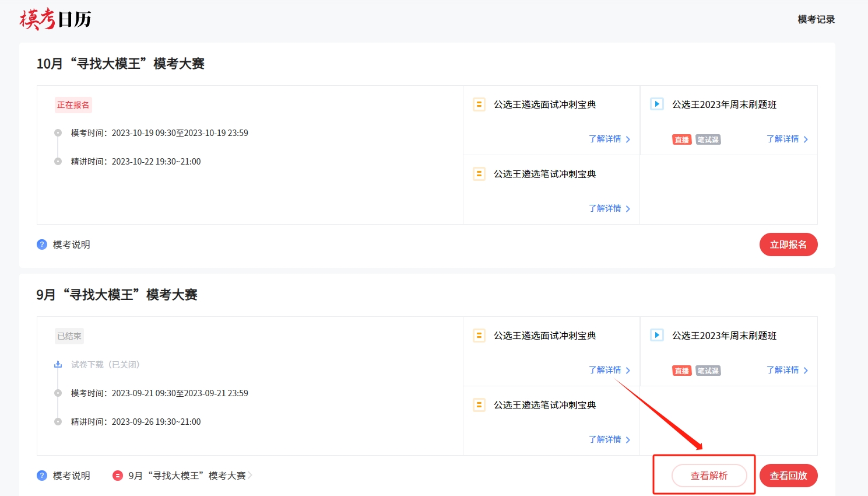Click the 直播 tag in September course card
Screen dimensions: 868x496
(681, 371)
